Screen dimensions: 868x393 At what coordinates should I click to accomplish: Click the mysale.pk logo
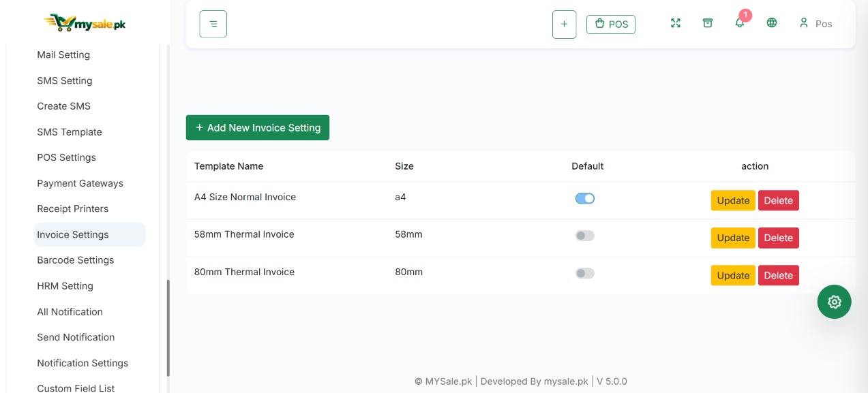coord(85,23)
